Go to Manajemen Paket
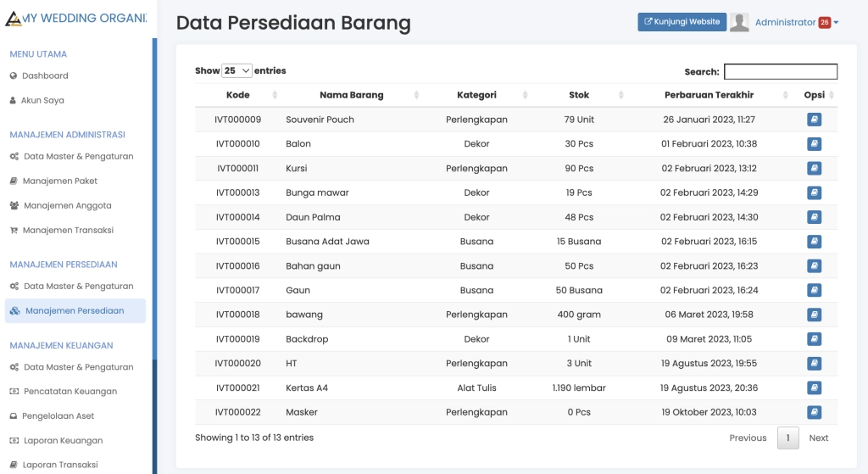The image size is (868, 474). tap(60, 181)
